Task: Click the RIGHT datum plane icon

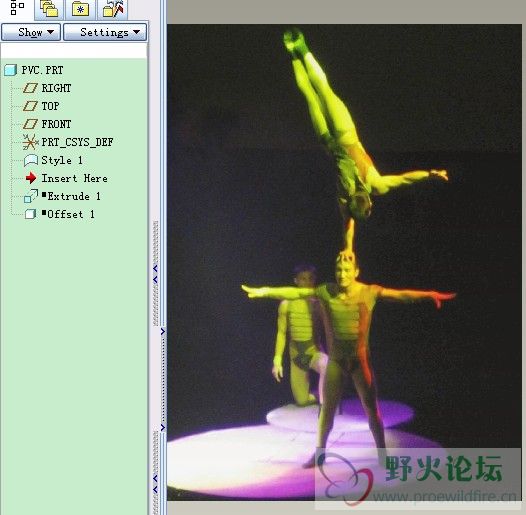Action: point(30,88)
